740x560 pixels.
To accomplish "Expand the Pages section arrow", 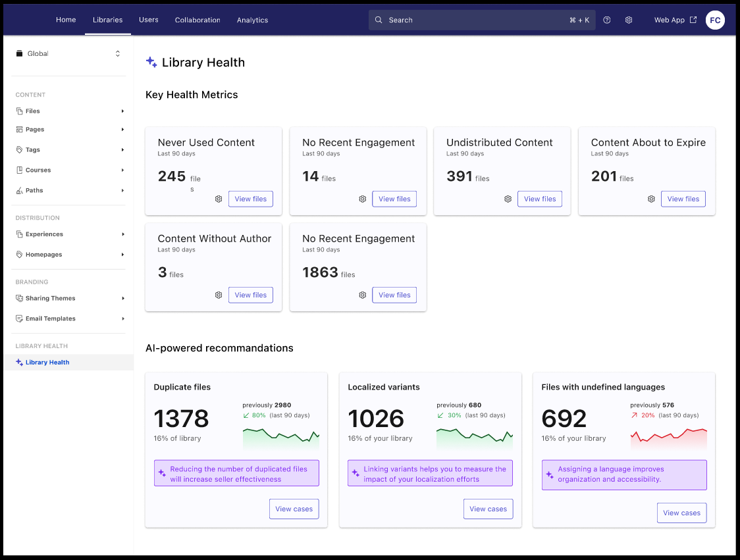I will 122,129.
